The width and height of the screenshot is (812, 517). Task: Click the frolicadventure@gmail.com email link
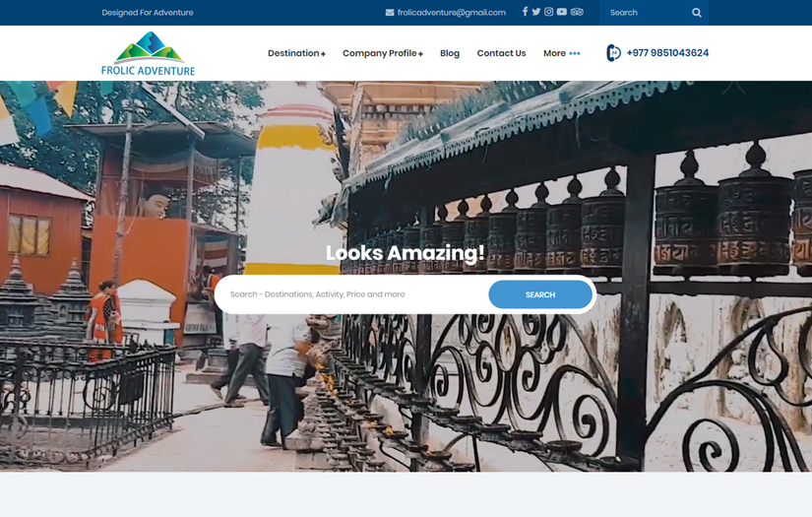(451, 13)
